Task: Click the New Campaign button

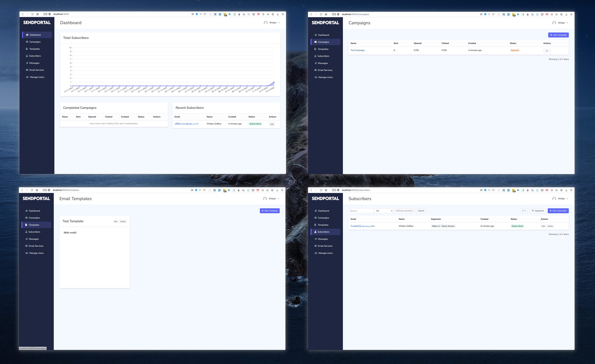Action: (558, 35)
